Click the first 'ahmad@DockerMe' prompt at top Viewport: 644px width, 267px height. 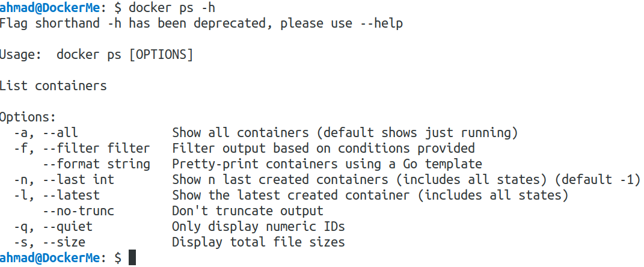tap(49, 7)
